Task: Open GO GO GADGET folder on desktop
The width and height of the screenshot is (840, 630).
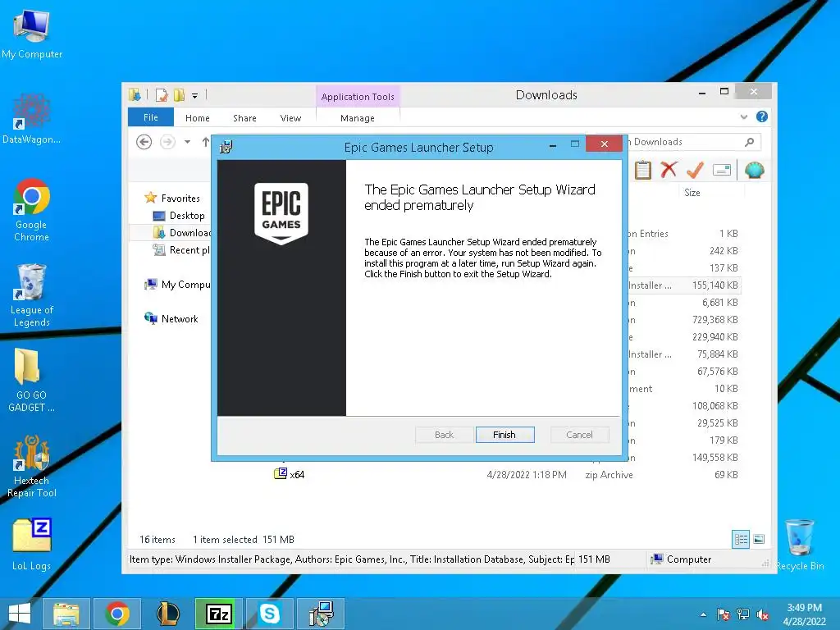Action: [31, 380]
